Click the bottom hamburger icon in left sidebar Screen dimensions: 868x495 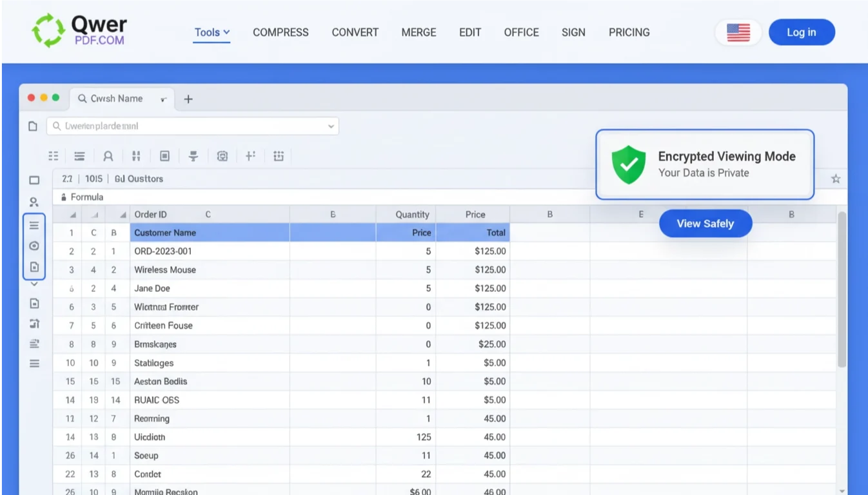[x=34, y=364]
